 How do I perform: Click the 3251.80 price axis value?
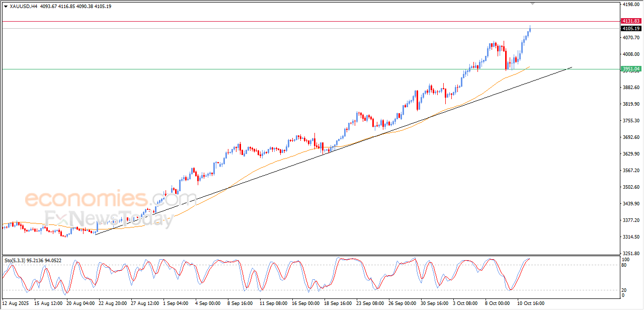(x=630, y=254)
